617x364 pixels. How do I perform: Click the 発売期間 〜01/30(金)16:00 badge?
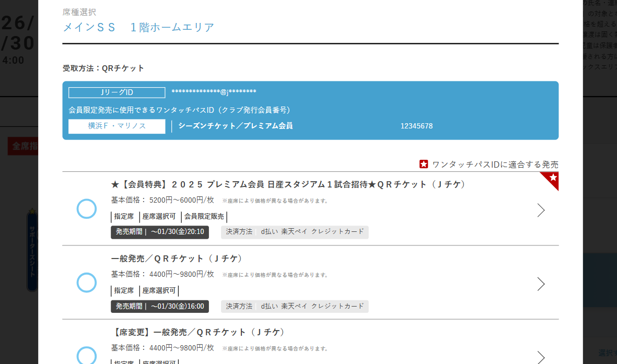coord(160,306)
